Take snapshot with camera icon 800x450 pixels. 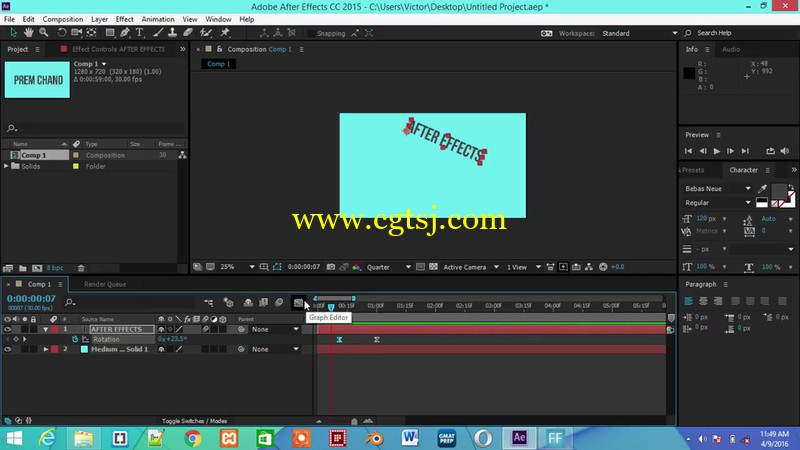[331, 267]
